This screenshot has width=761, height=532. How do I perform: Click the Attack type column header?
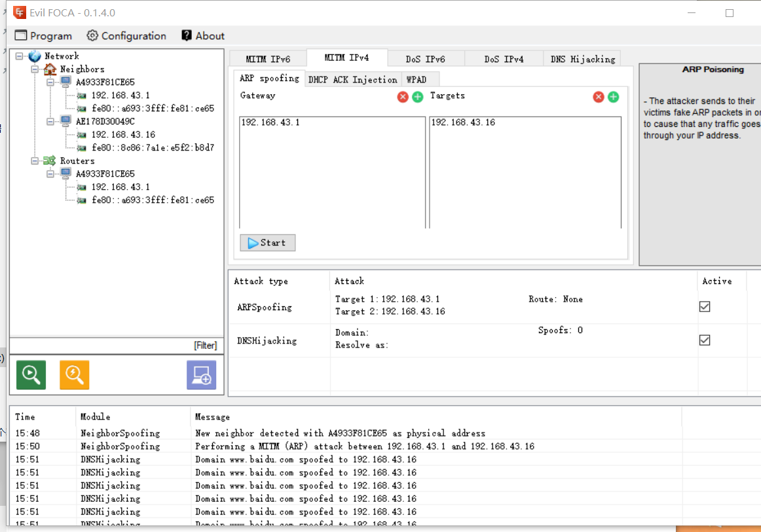(x=280, y=281)
